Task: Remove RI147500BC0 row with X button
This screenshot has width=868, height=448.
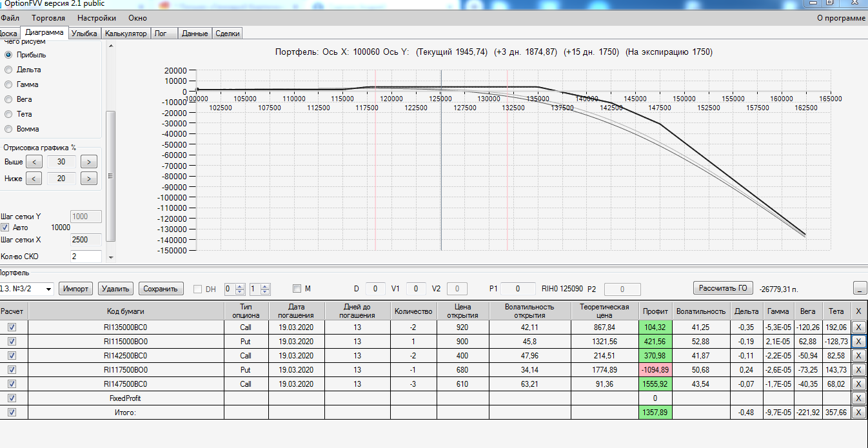Action: [x=858, y=384]
